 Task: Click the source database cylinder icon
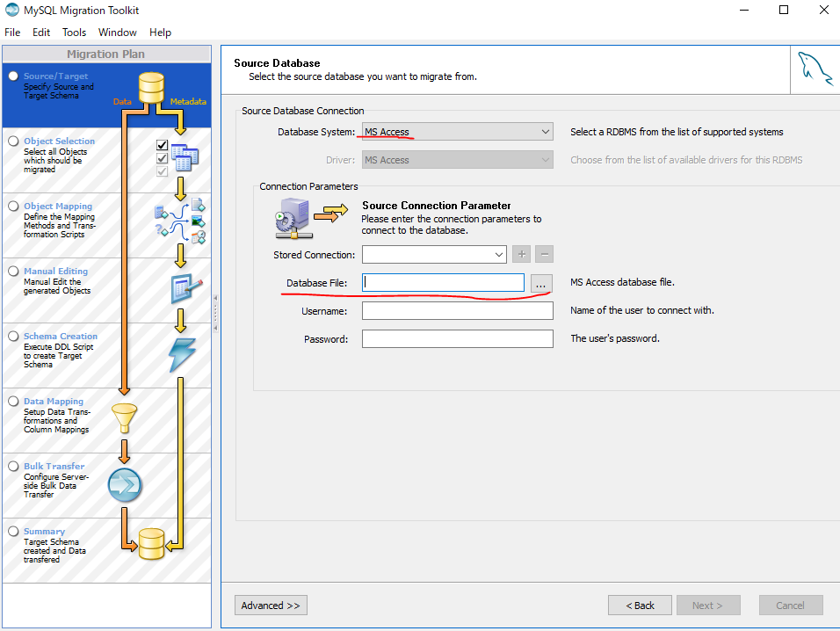click(x=152, y=88)
